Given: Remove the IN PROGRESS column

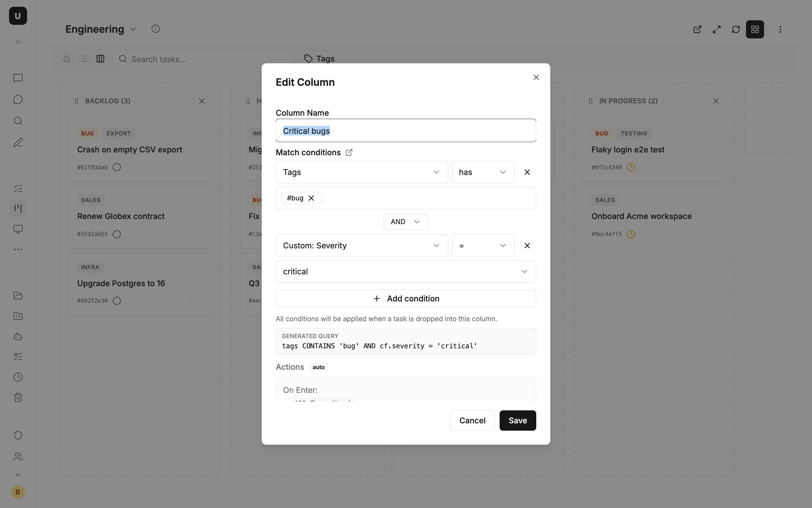Looking at the screenshot, I should tap(716, 101).
